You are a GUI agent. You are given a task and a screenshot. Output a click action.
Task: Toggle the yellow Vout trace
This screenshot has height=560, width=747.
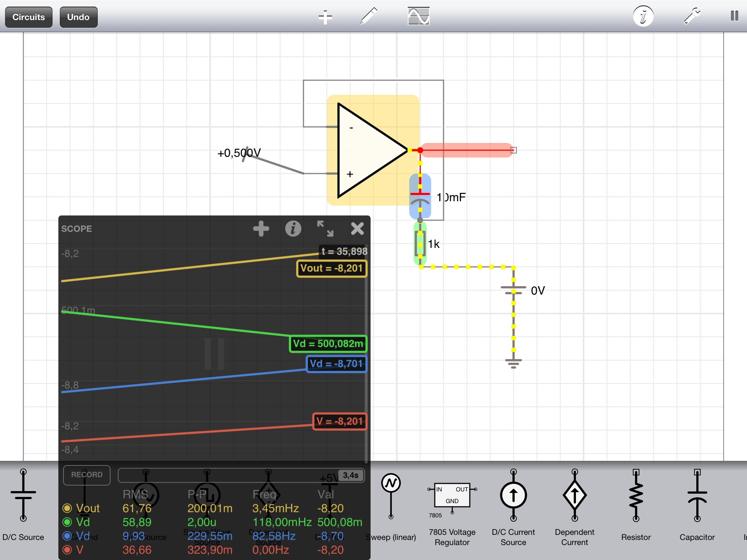(x=67, y=508)
